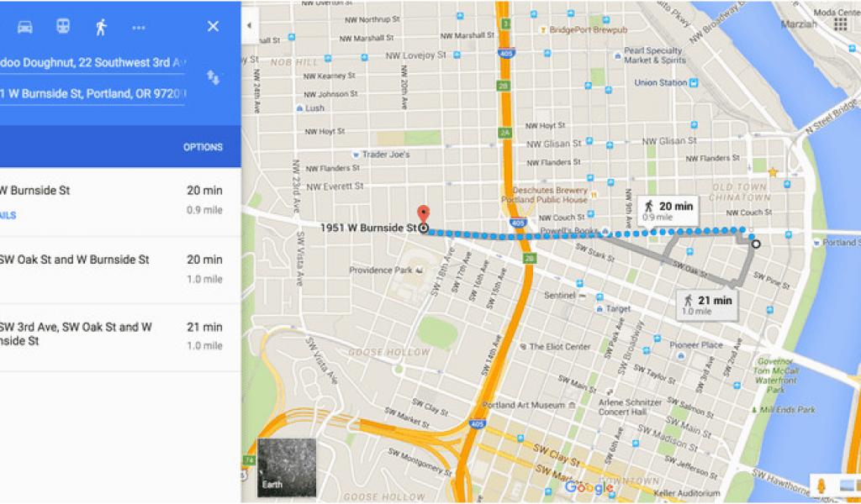Select driving travel mode car icon
Image resolution: width=861 pixels, height=504 pixels.
[x=24, y=27]
